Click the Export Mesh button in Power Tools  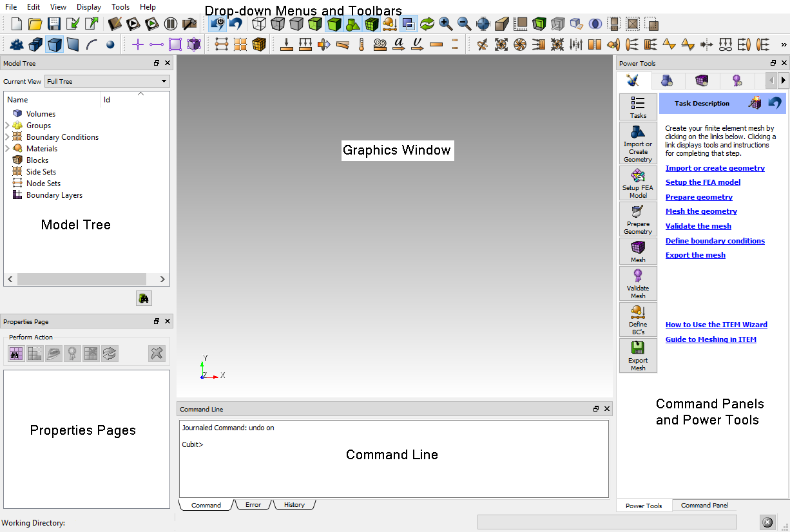(x=638, y=356)
